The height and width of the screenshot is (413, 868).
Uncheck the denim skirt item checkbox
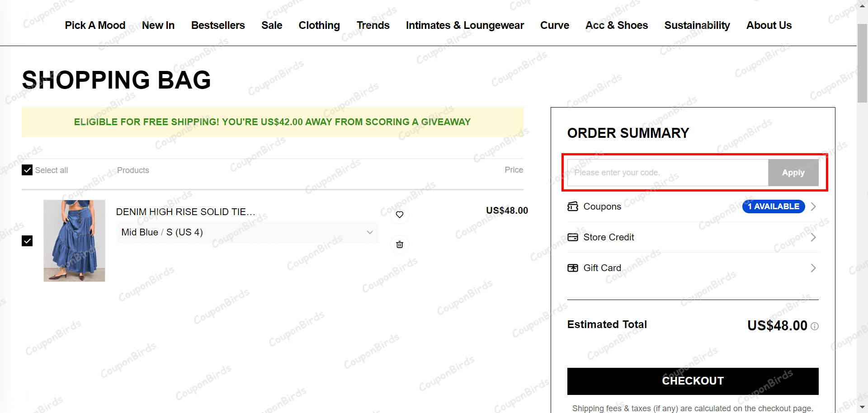27,241
